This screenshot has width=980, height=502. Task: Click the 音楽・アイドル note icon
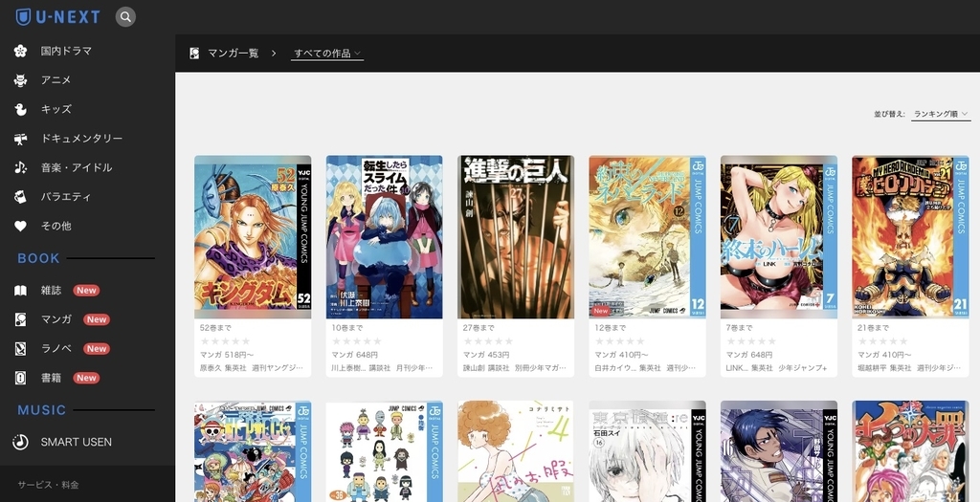coord(21,167)
